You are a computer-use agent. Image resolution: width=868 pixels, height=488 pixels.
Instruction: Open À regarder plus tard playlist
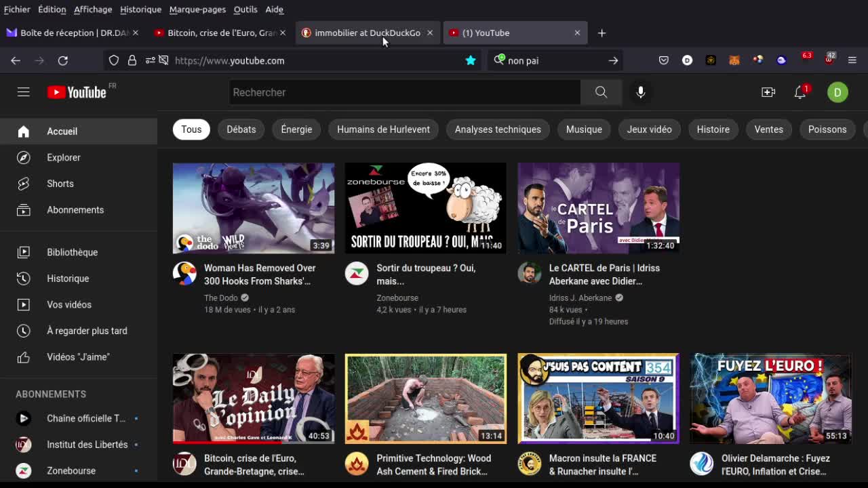coord(79,331)
